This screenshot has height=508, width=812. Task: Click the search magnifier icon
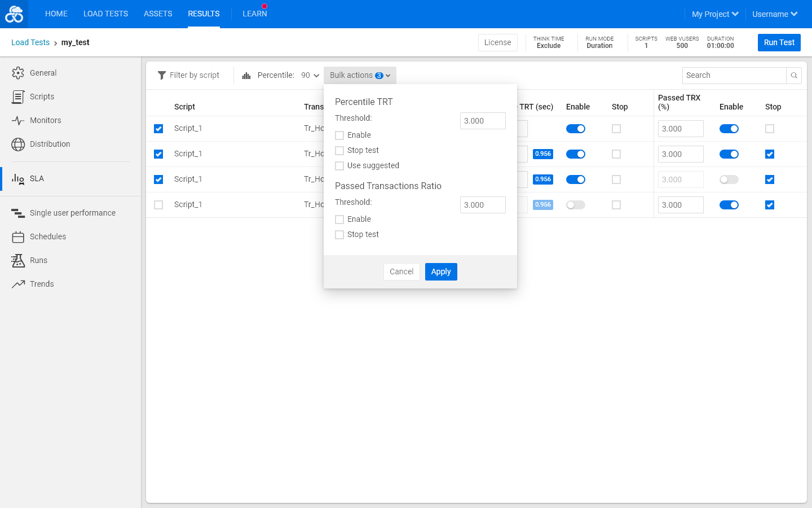[794, 75]
